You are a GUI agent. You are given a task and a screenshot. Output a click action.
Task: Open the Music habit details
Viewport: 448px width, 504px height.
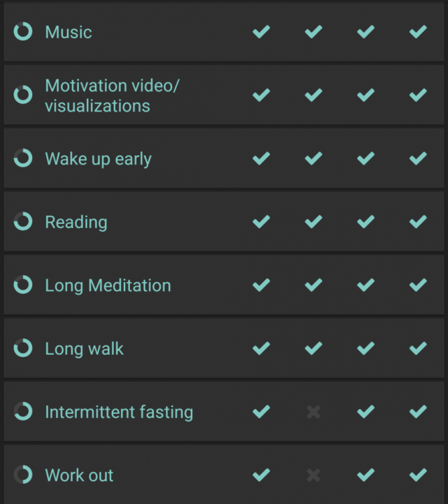pyautogui.click(x=69, y=32)
